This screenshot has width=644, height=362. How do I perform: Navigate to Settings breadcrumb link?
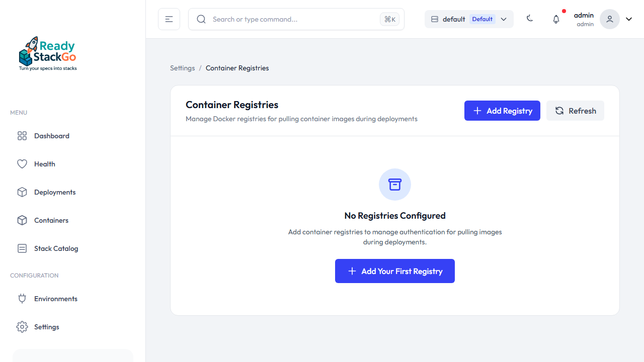click(182, 68)
